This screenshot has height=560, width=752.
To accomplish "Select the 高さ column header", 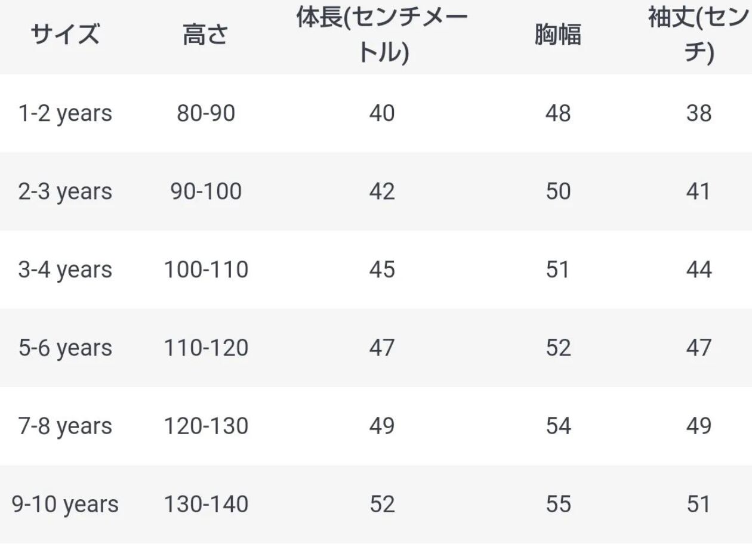I will (x=205, y=36).
